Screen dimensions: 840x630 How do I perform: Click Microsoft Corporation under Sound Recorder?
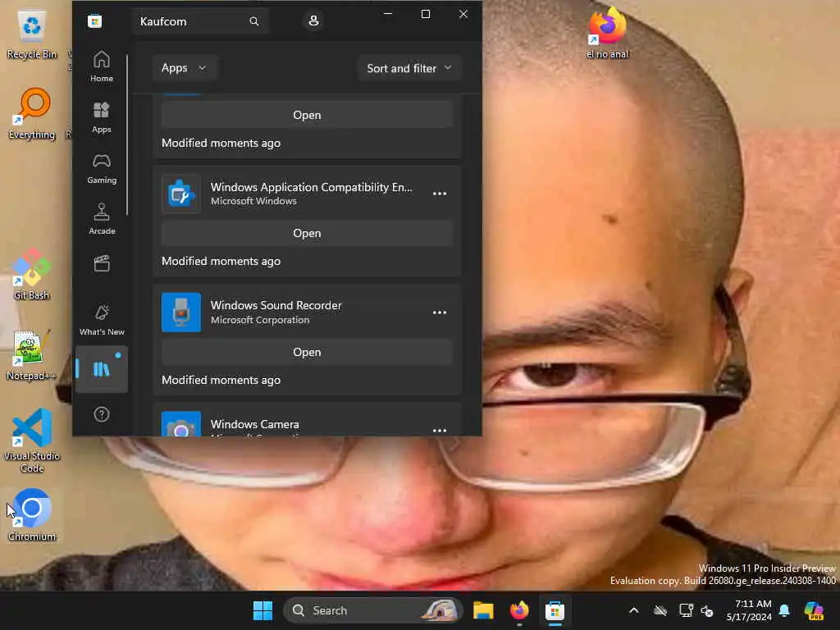260,320
